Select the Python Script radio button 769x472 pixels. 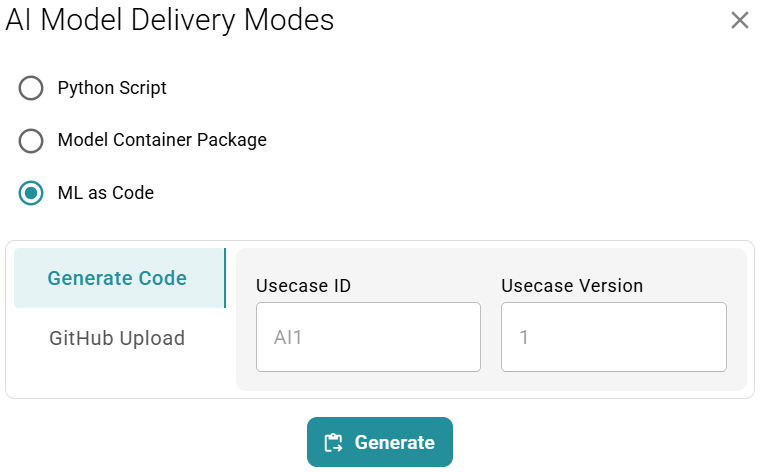[x=31, y=88]
